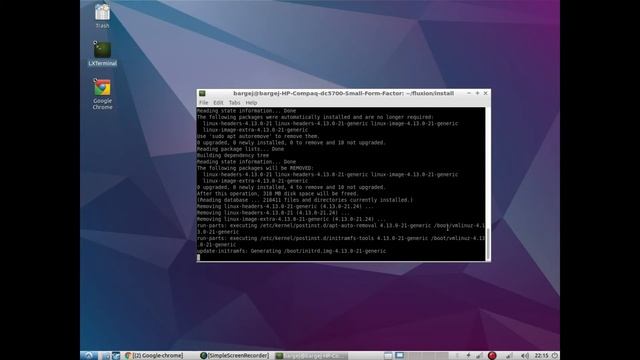
Task: Open the Trash desktop icon
Action: tap(102, 16)
